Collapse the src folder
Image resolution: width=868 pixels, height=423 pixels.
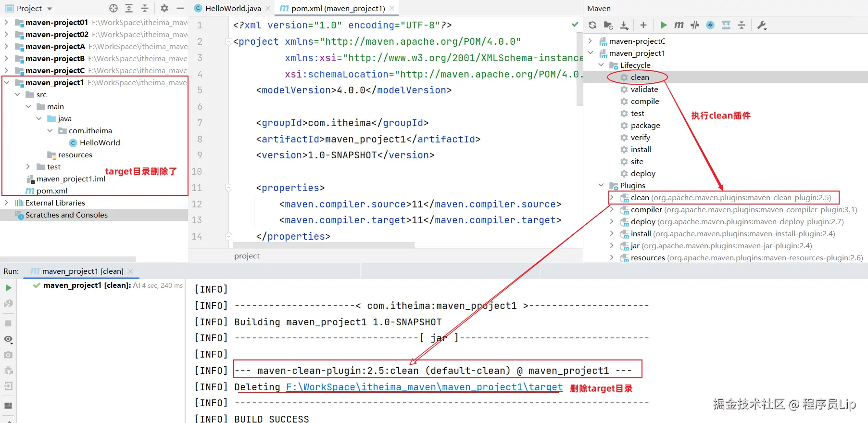[x=17, y=94]
